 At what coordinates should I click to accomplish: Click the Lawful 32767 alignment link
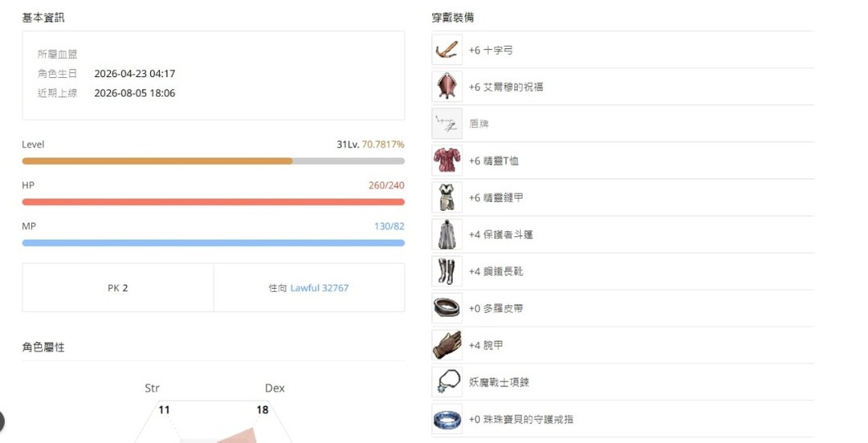pos(319,288)
